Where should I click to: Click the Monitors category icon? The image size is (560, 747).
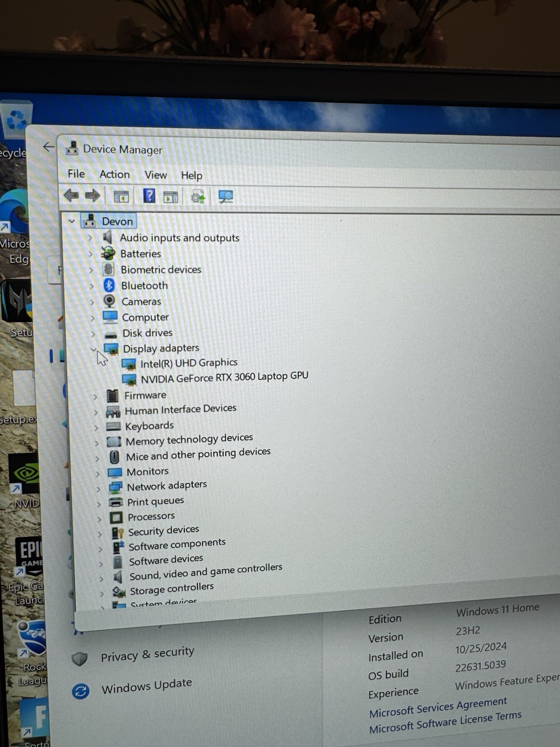pyautogui.click(x=115, y=472)
